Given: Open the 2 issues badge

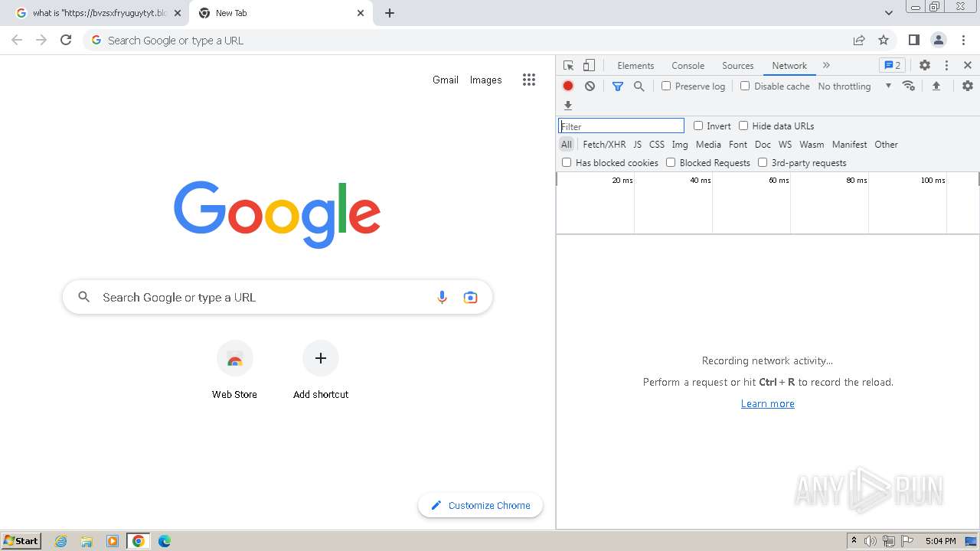Looking at the screenshot, I should [892, 66].
